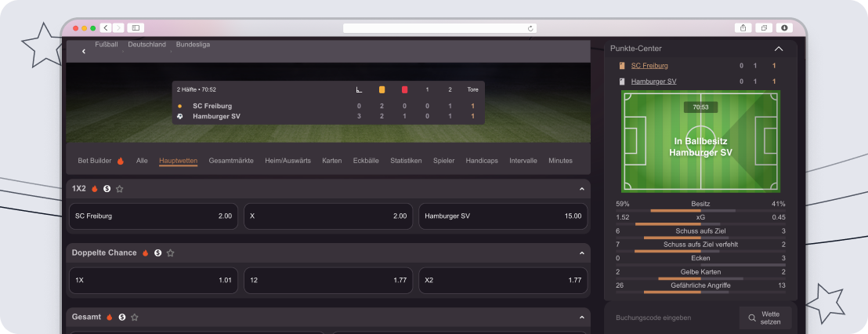Switch to the Eckbälle tab

tap(366, 161)
